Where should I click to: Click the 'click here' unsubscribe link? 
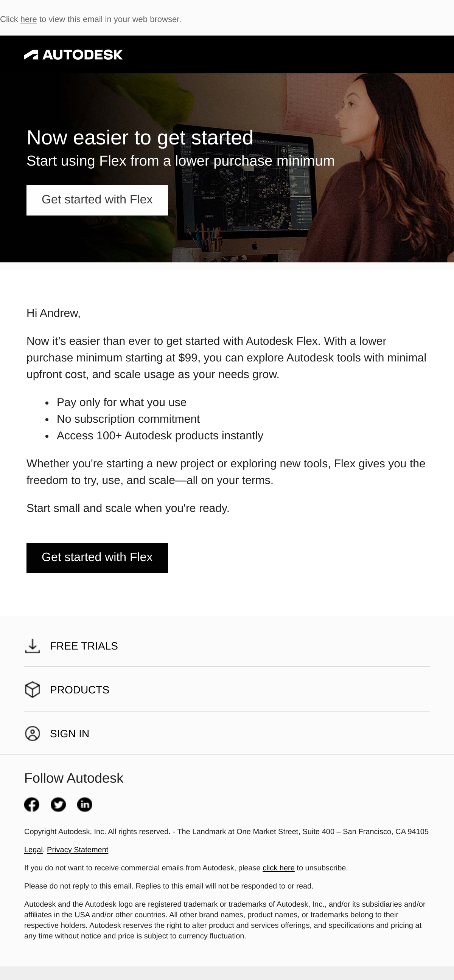coord(278,868)
